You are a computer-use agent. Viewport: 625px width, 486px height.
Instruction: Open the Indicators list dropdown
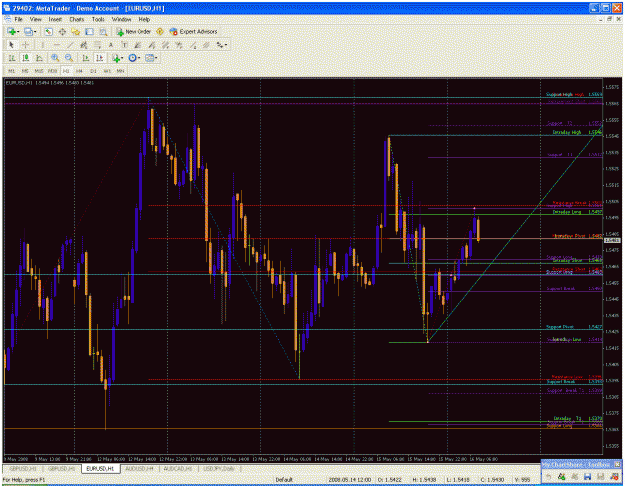coord(118,58)
